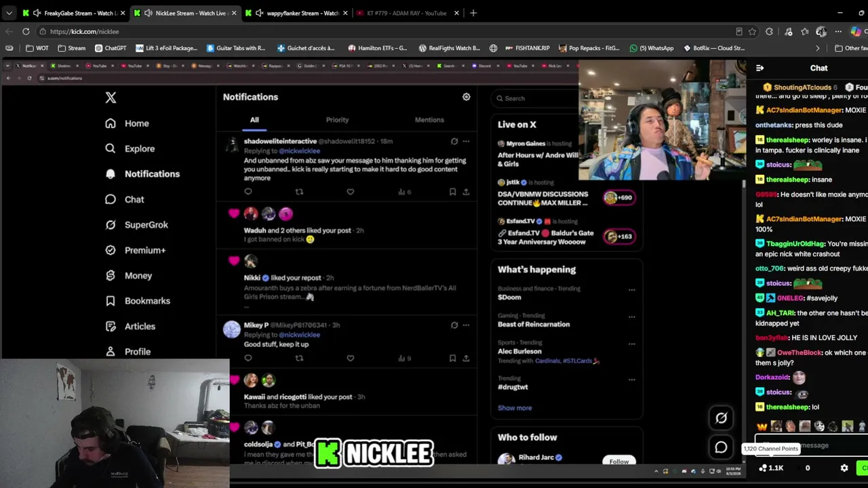Reload the kick.com page
868x488 pixels.
tap(26, 31)
